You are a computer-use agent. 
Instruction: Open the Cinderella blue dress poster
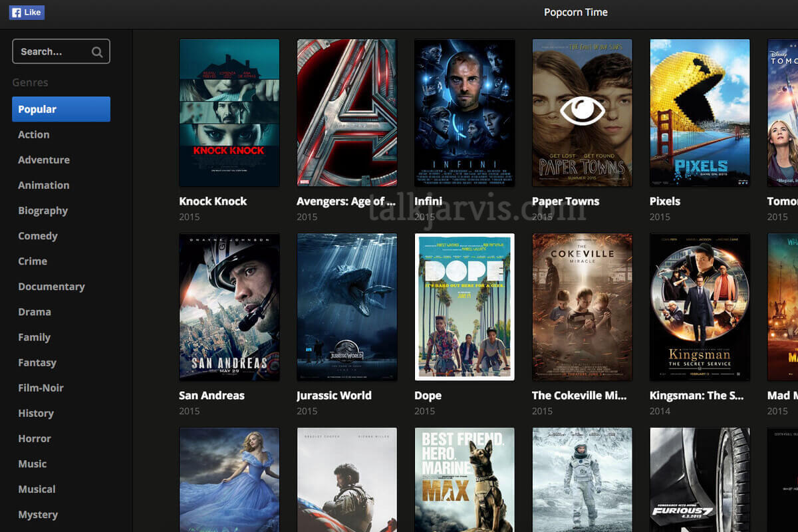(229, 479)
